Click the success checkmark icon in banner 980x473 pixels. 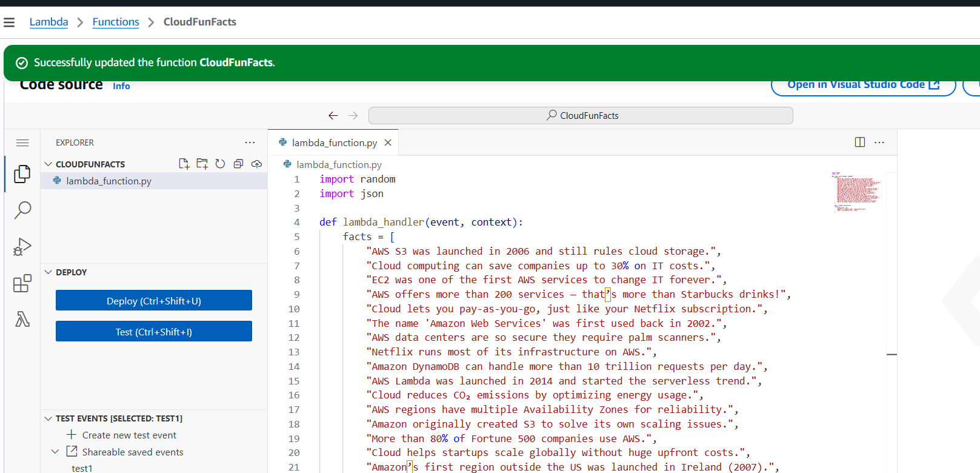[22, 63]
